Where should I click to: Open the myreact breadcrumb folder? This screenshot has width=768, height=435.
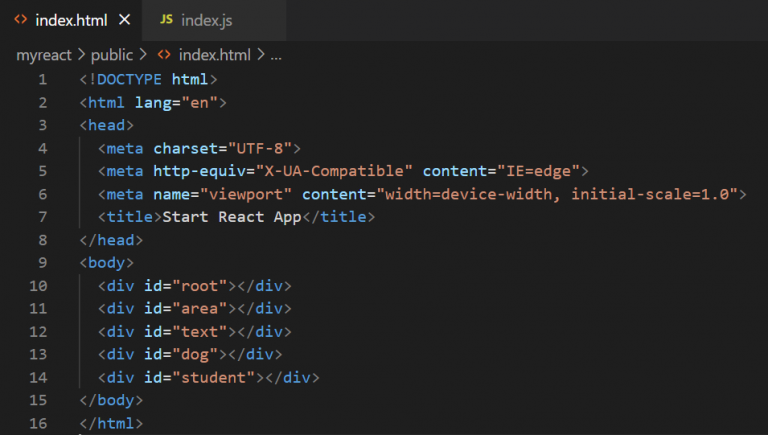click(44, 55)
